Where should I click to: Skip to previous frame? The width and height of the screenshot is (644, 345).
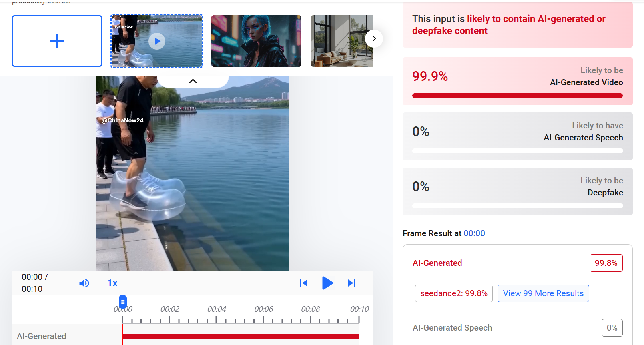[x=304, y=283]
